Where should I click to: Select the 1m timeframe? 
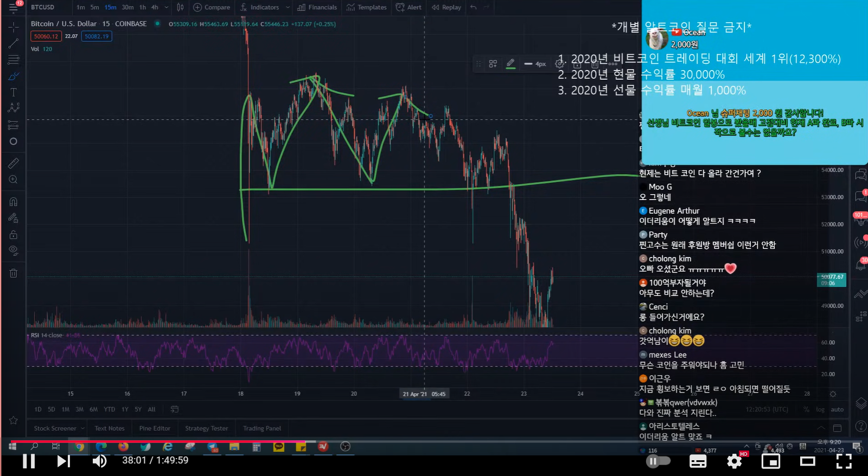(80, 7)
